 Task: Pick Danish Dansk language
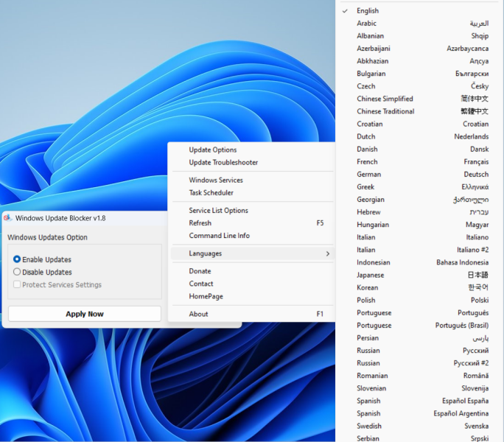(419, 149)
